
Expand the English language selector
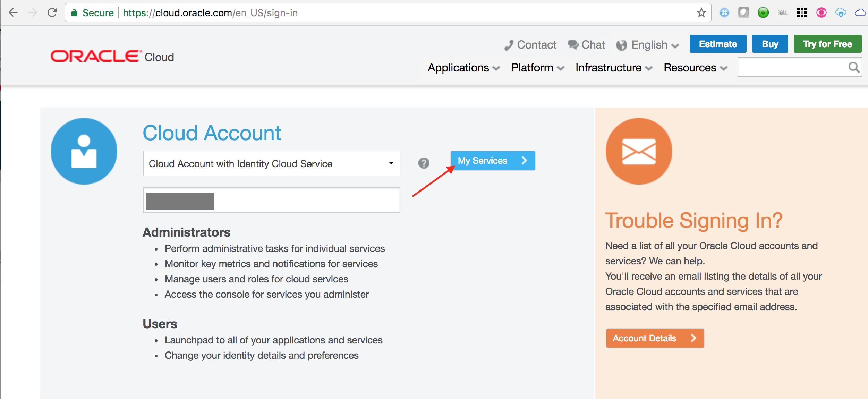click(647, 45)
